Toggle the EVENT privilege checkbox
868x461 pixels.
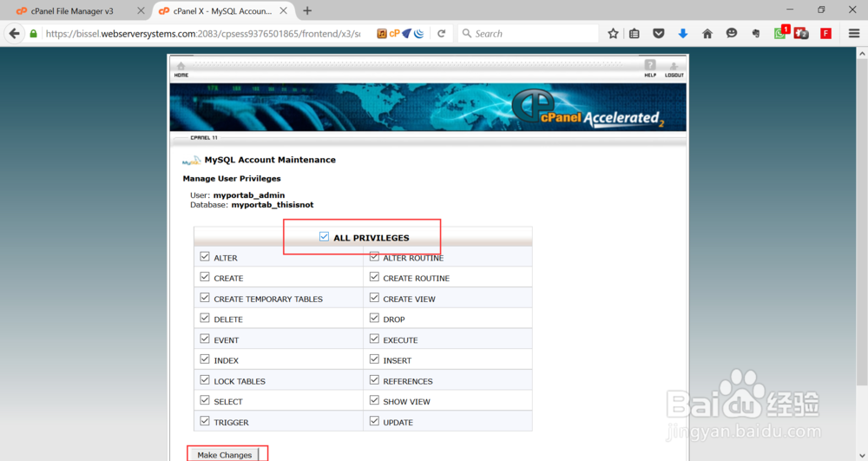click(x=205, y=339)
